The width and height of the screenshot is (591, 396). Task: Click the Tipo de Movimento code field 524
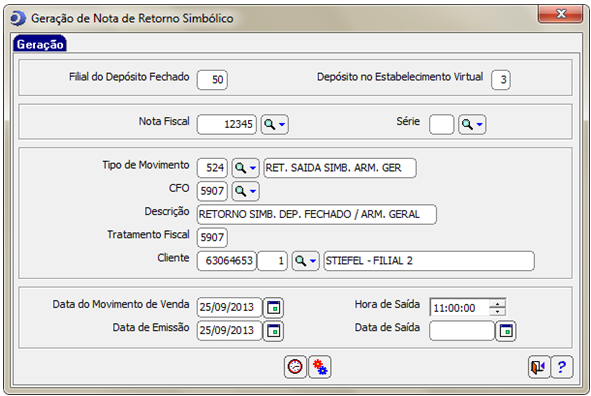pyautogui.click(x=212, y=168)
